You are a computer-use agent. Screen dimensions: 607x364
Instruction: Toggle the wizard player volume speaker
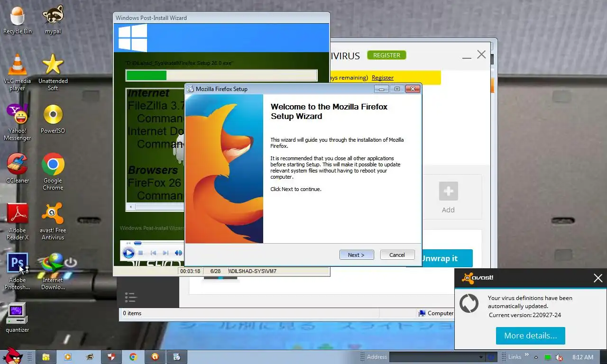pyautogui.click(x=178, y=253)
